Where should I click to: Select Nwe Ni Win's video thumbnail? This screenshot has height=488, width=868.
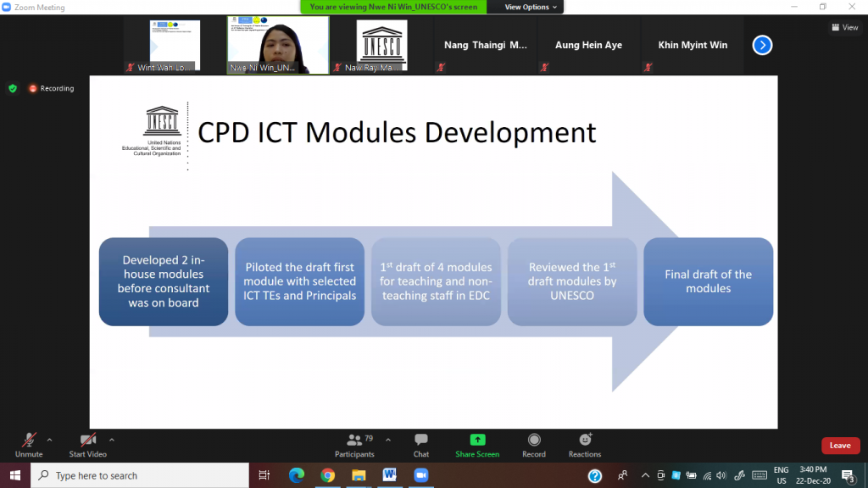278,45
